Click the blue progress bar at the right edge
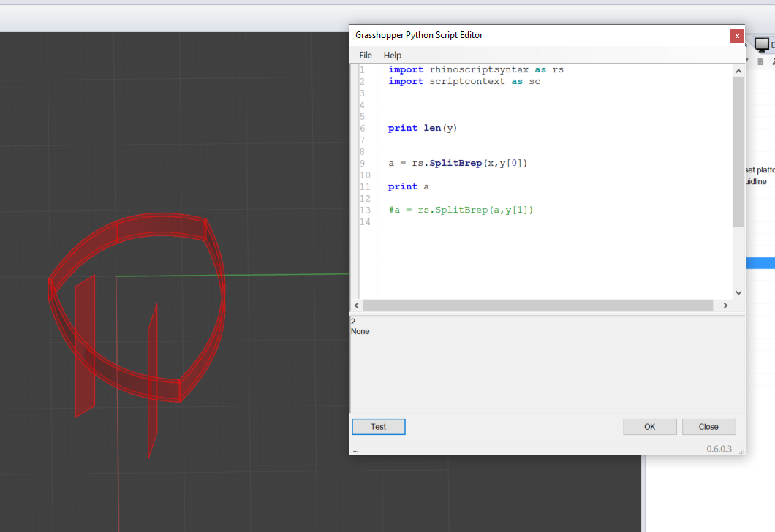775x532 pixels. point(763,262)
